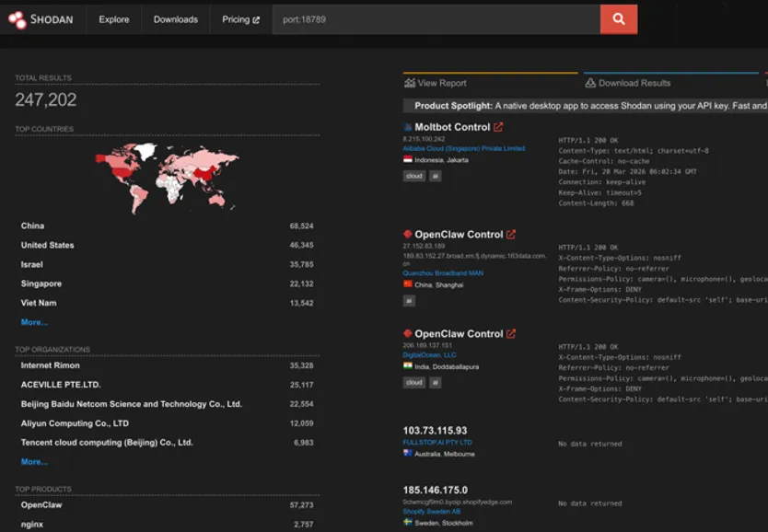
Task: Click Alibaba Cloud (Singapore) Private Limited link
Action: 464,148
